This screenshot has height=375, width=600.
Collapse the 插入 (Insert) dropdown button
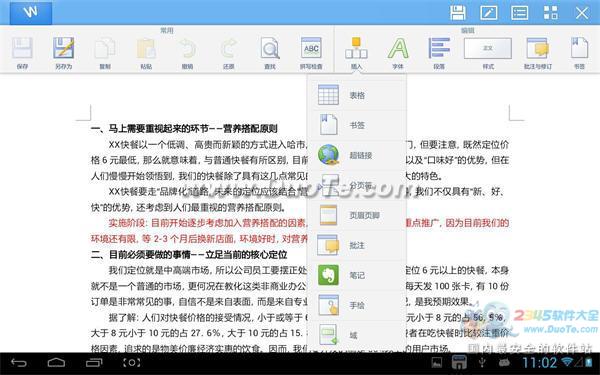coord(356,53)
